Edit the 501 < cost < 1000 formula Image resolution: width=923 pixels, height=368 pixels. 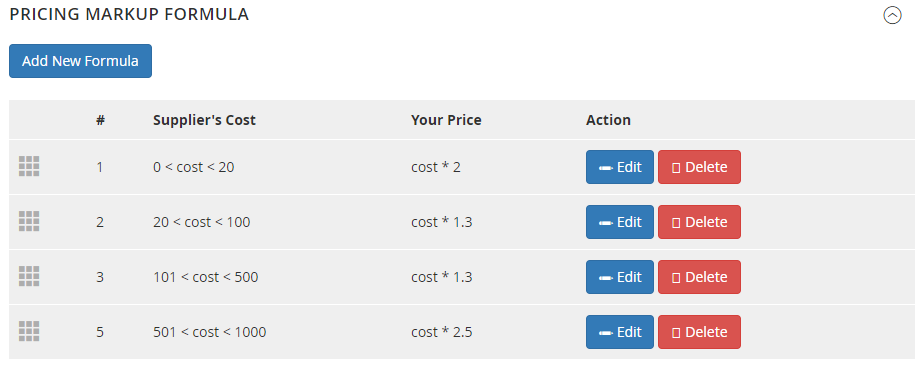coord(620,332)
